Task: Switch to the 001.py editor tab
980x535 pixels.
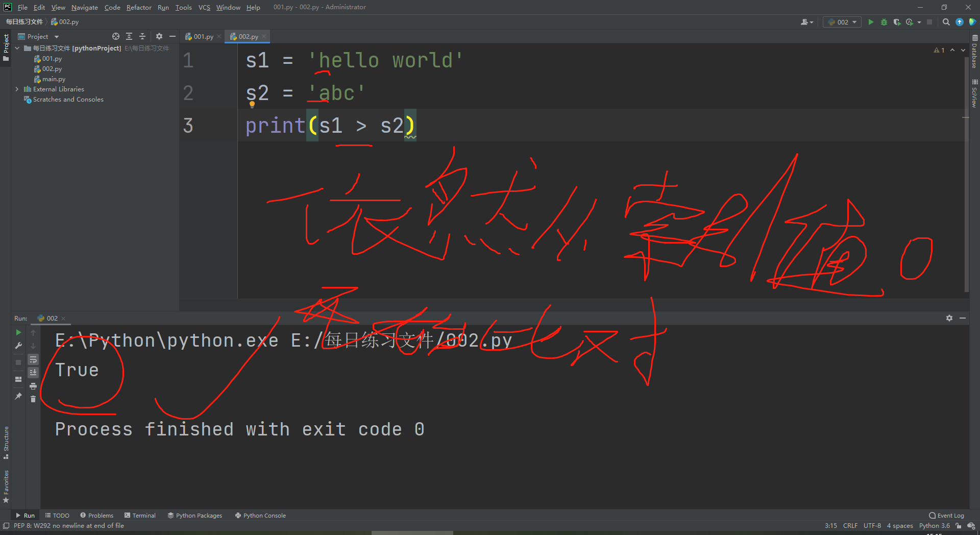Action: (203, 36)
